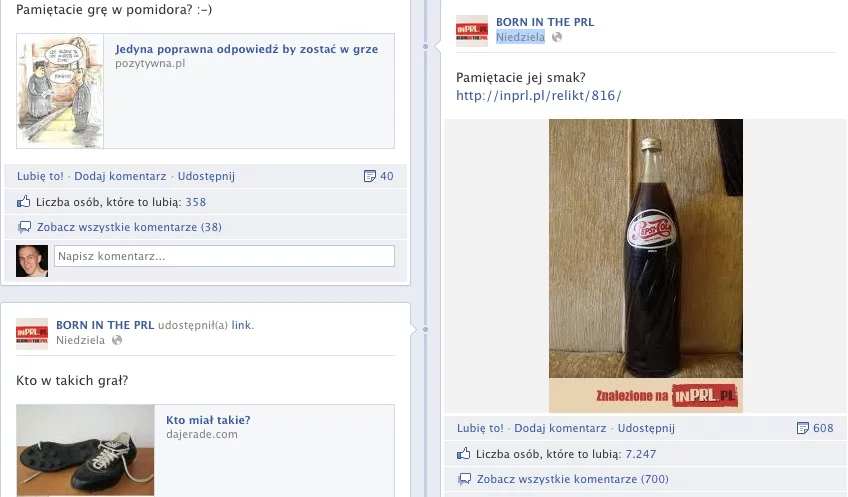Click 'Dodaj komentarz' under the Pepsi photo
Viewport: 848px width, 497px height.
(560, 428)
